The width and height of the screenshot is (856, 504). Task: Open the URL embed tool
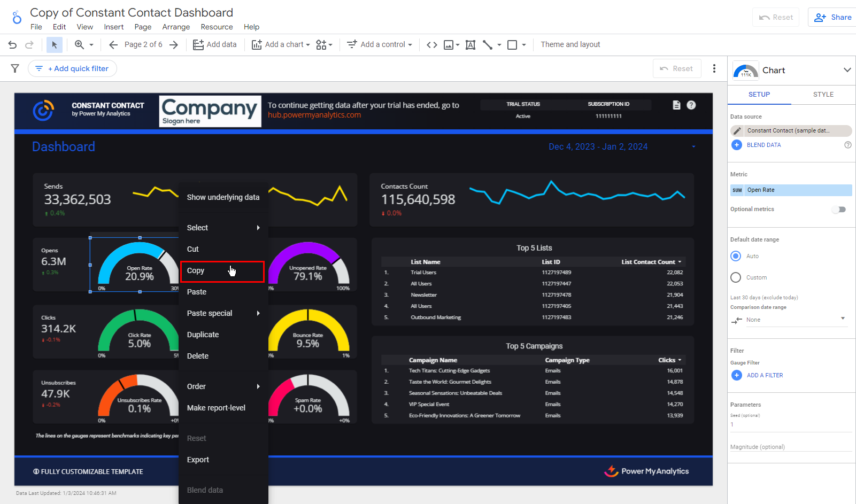tap(432, 45)
